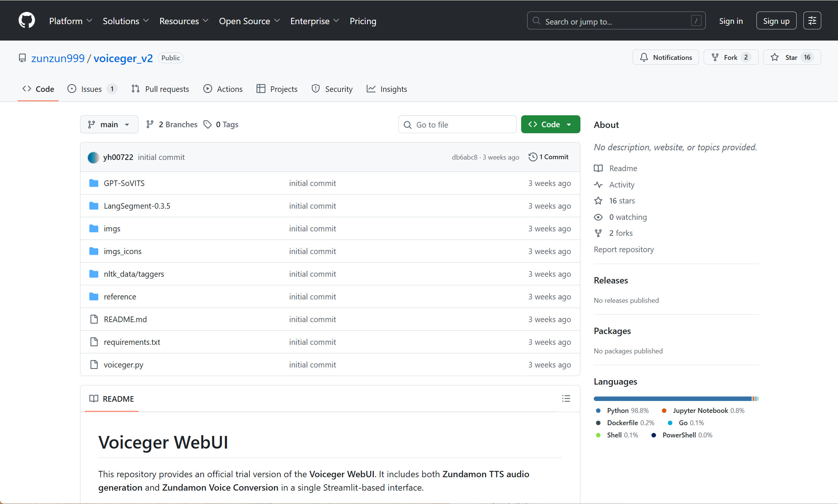Click the Star icon button

(775, 57)
